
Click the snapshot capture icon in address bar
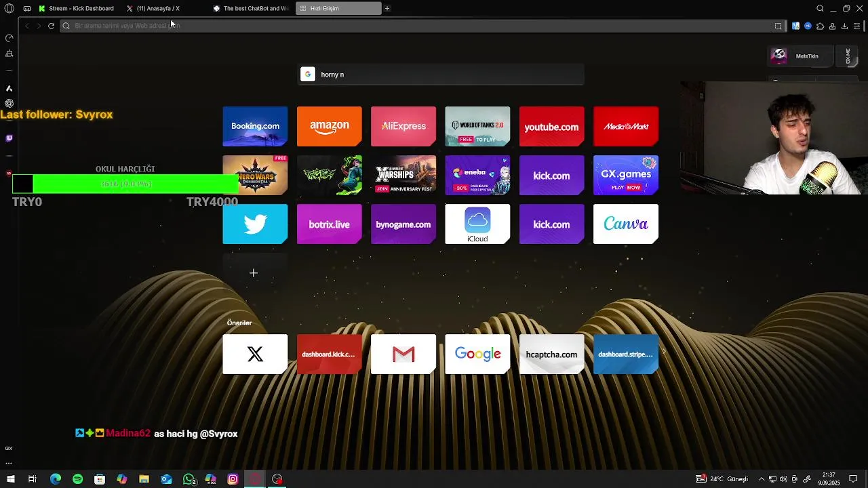click(x=778, y=26)
